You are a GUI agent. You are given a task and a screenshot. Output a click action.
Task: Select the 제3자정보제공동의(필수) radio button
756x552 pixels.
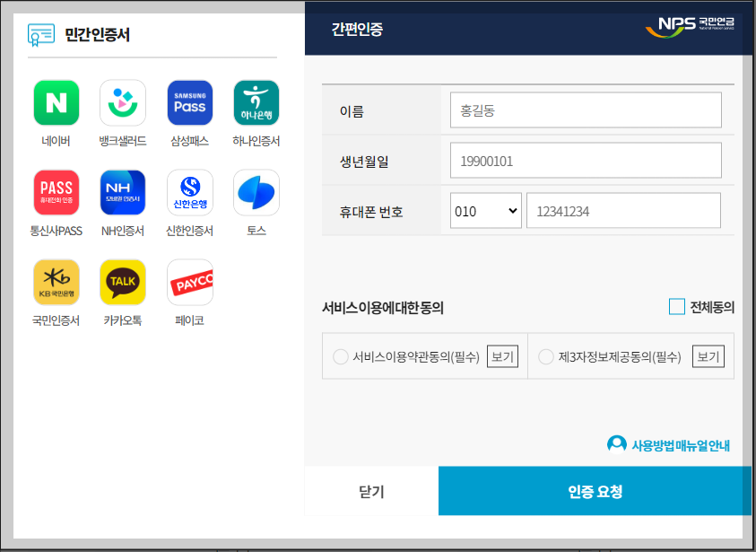(546, 357)
